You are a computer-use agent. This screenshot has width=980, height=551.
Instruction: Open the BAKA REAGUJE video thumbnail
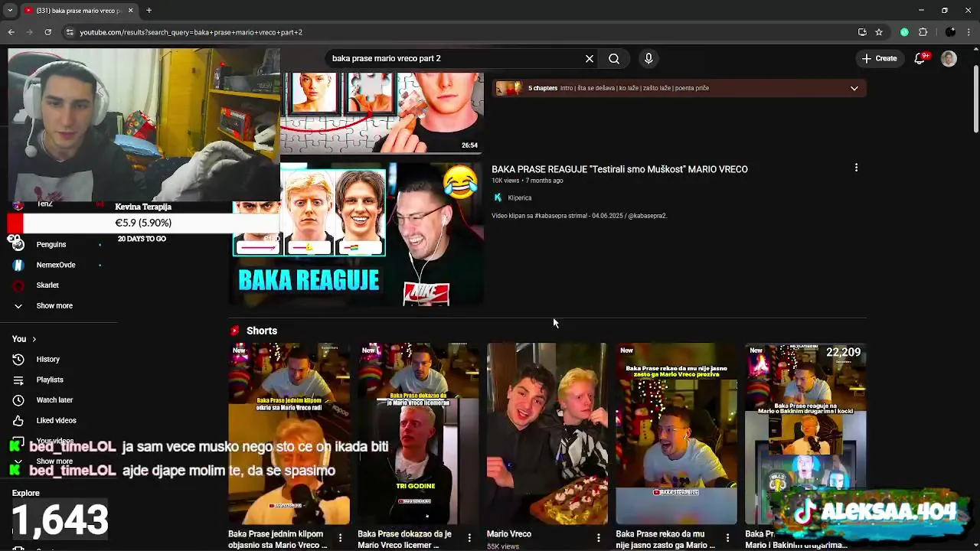coord(358,234)
